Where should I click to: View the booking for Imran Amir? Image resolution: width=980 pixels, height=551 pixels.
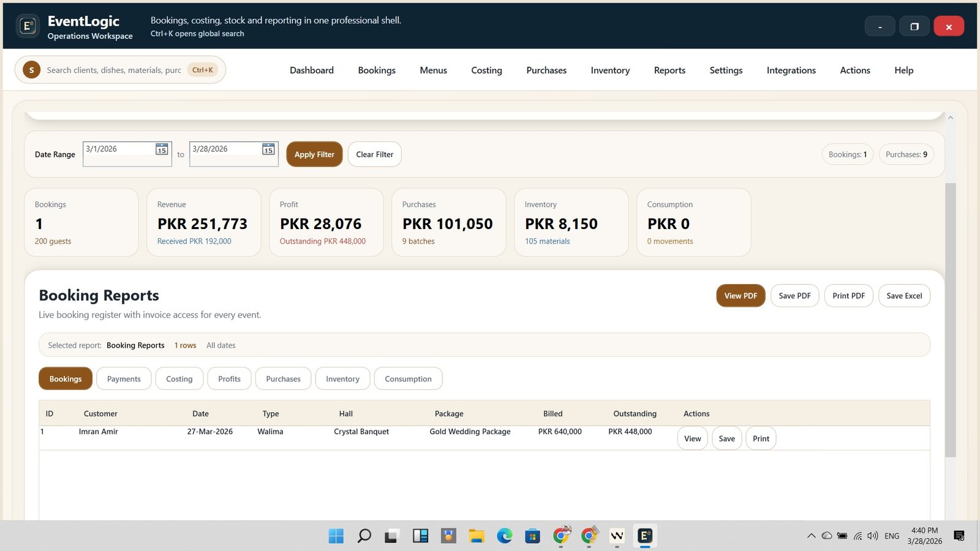point(692,438)
